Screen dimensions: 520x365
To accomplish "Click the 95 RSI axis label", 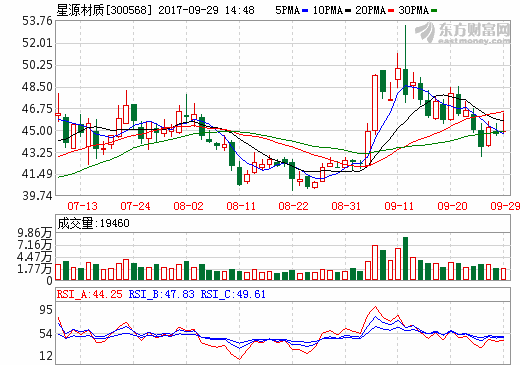I will click(46, 310).
